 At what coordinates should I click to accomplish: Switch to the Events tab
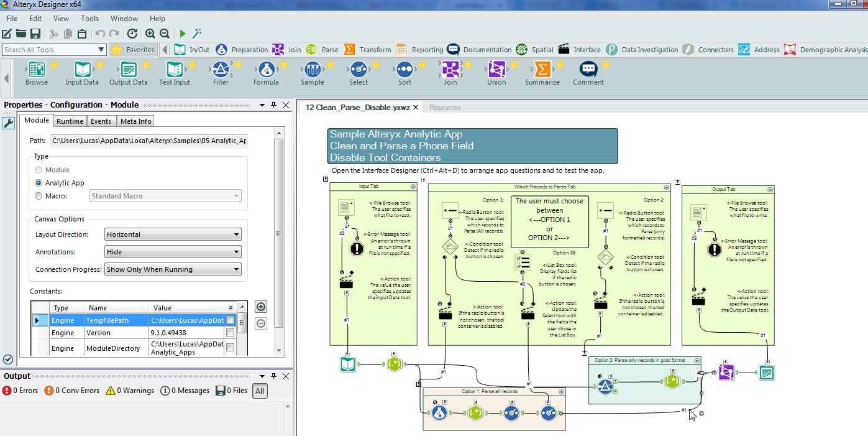click(101, 121)
